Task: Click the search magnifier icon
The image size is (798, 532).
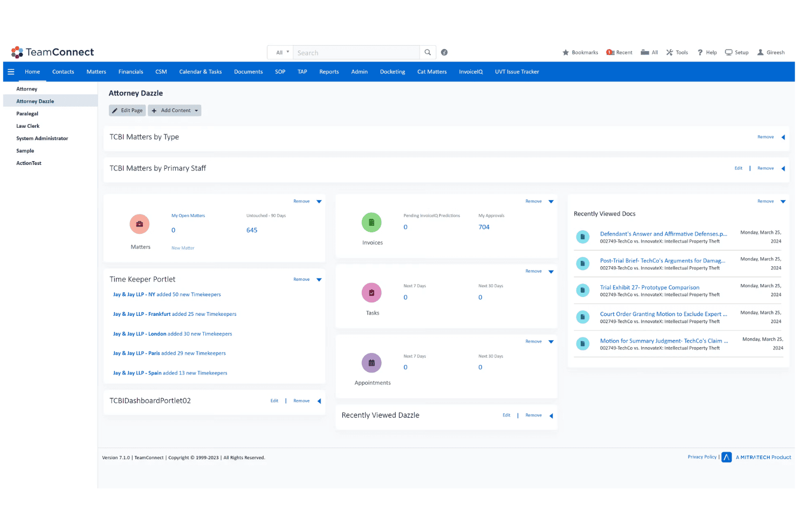Action: [428, 52]
